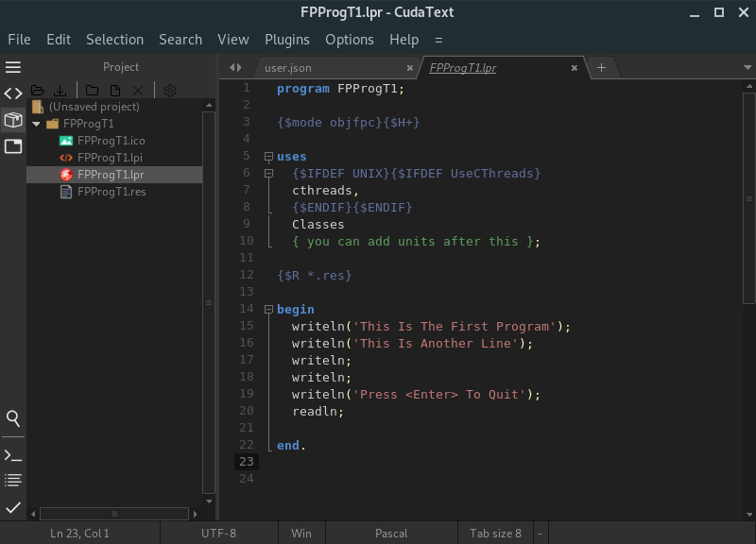Click the open-project folder icon in Project toolbar
Image resolution: width=756 pixels, height=544 pixels.
click(x=38, y=89)
